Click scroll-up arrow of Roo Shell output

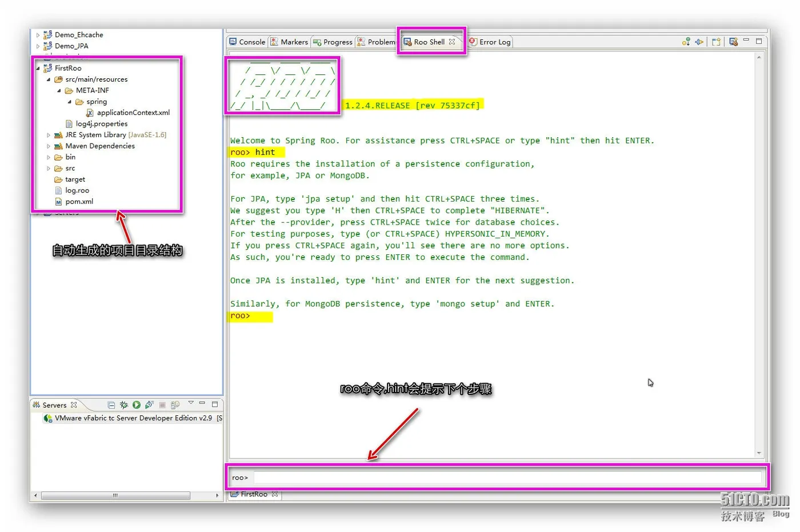[759, 57]
